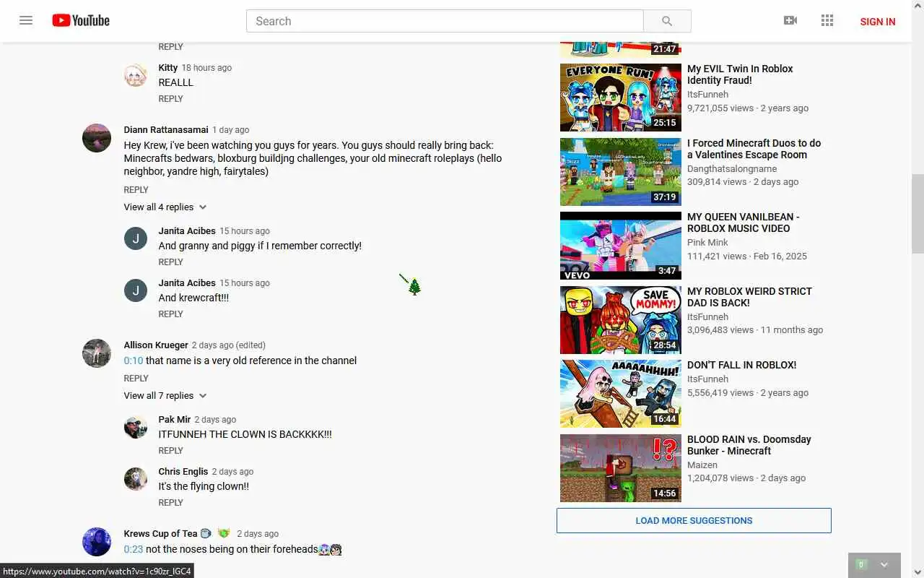Viewport: 924px width, 578px height.
Task: Click Janita Acibes avatar on granny comment
Action: 136,238
